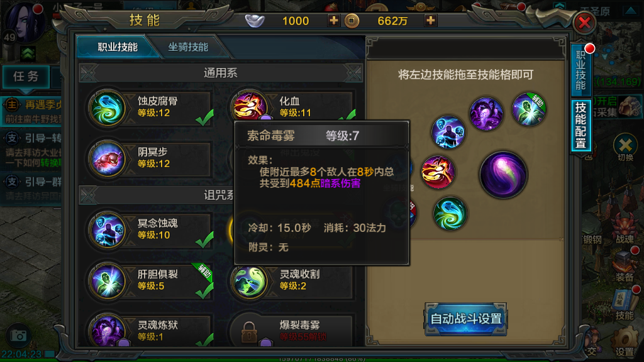Select the 灵魂收割 skill icon
644x362 pixels.
pos(249,281)
